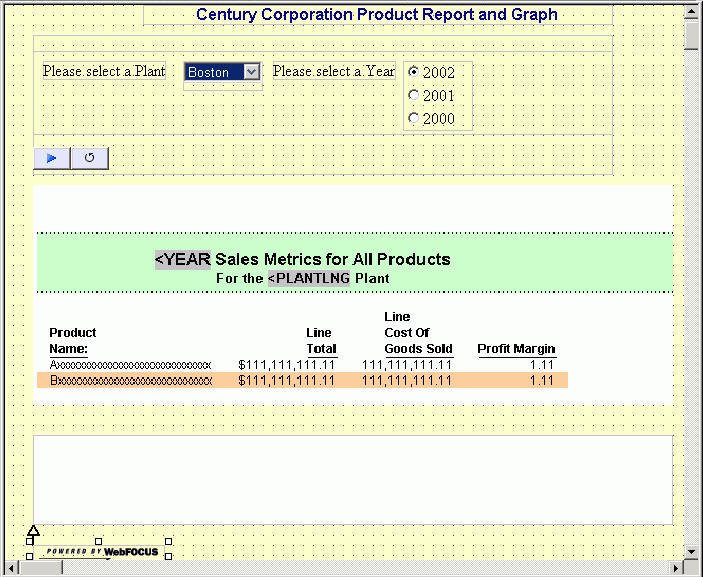Click the Bxxxx product name row
This screenshot has height=577, width=703.
[x=130, y=381]
